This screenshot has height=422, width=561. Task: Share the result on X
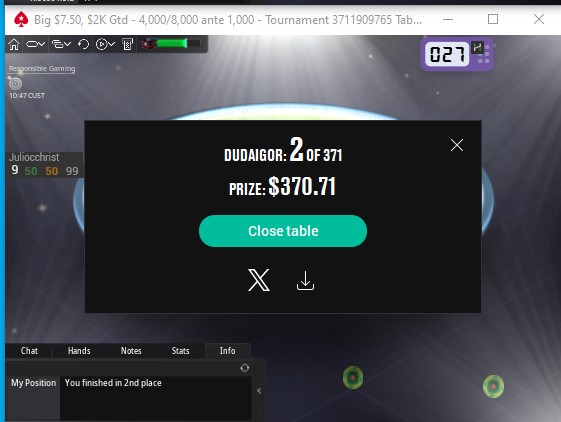pyautogui.click(x=259, y=280)
